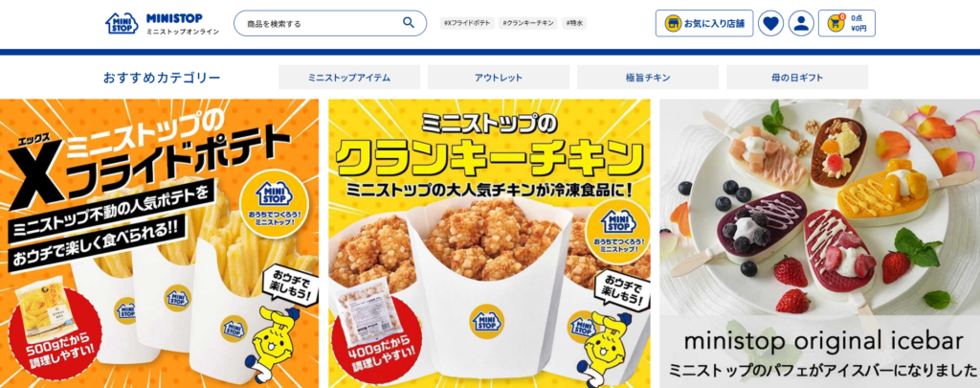
Task: Focus the 商品を検索する search field
Action: (330, 23)
